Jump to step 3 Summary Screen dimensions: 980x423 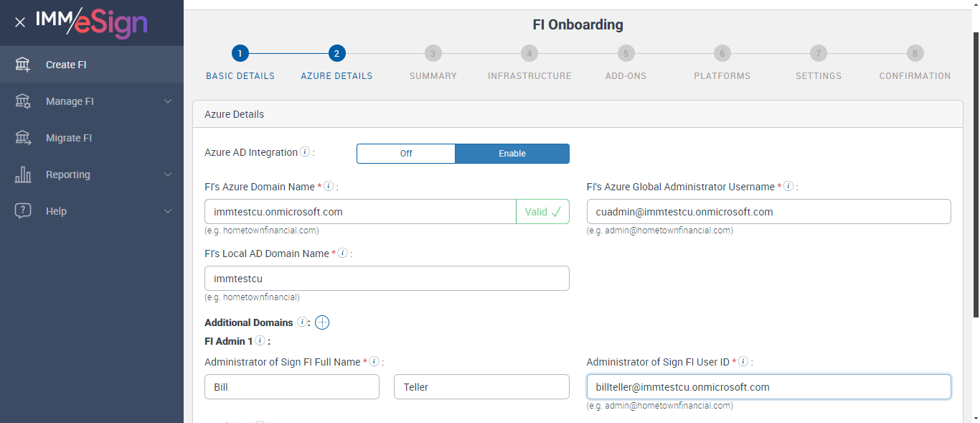(x=433, y=54)
